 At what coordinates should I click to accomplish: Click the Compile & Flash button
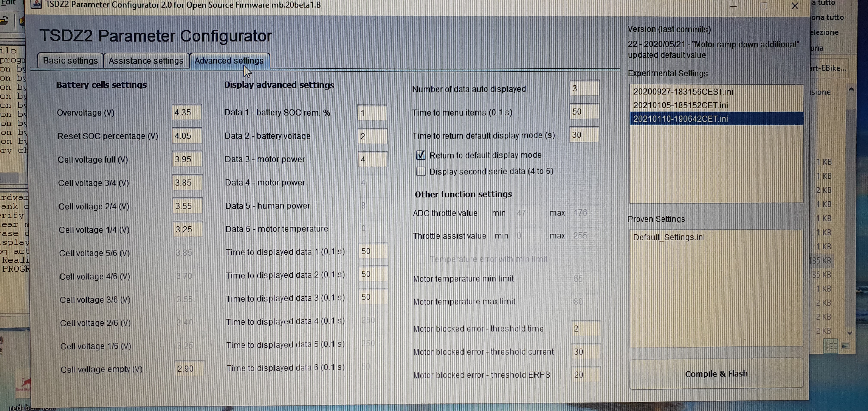pos(716,374)
